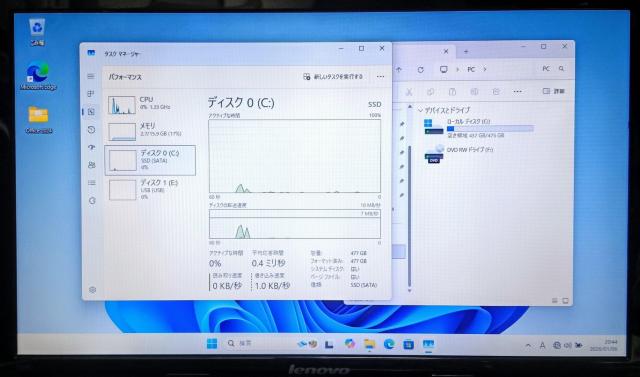Image resolution: width=640 pixels, height=377 pixels.
Task: Select the CPU performance item
Action: tap(150, 104)
